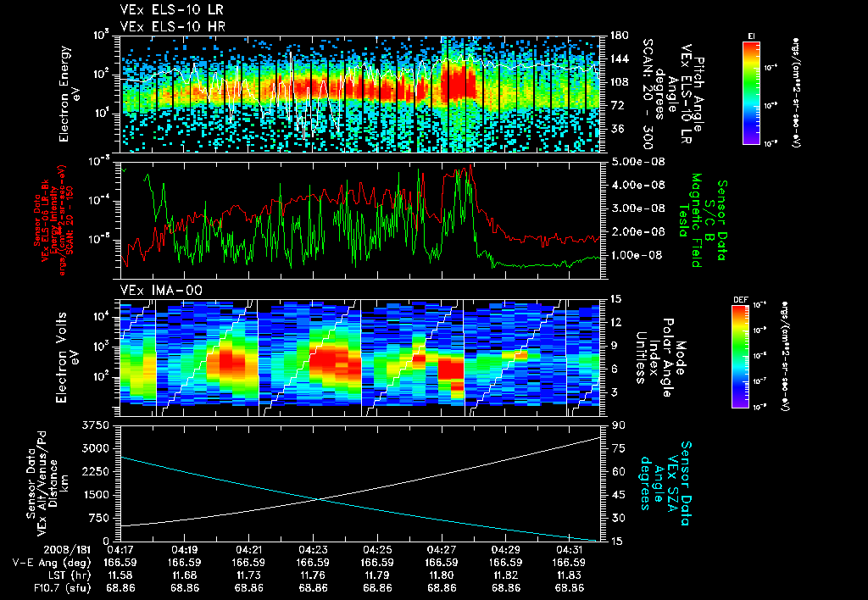This screenshot has width=868, height=600.
Task: Click the magnetic field tick '2.00e-08'
Action: [637, 231]
